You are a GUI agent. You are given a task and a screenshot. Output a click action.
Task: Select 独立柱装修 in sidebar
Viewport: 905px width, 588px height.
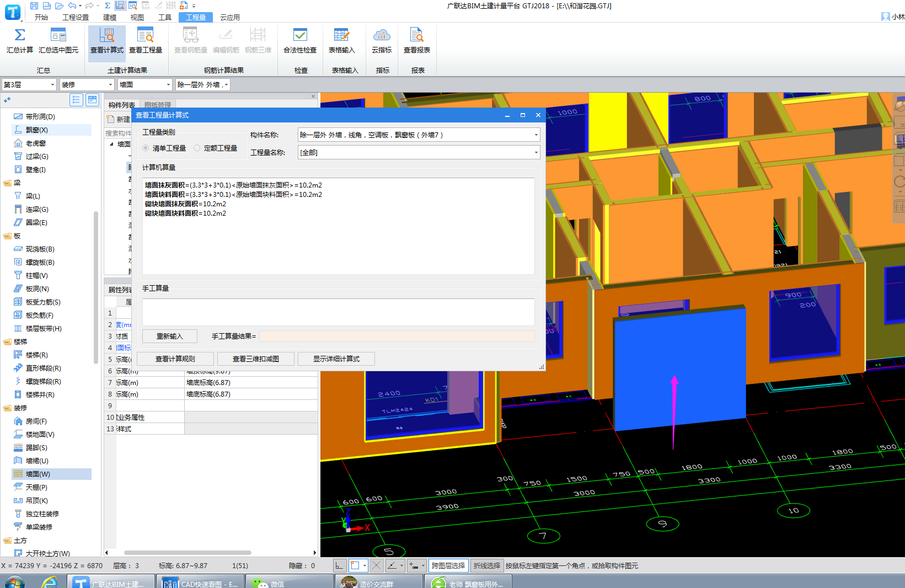(42, 514)
